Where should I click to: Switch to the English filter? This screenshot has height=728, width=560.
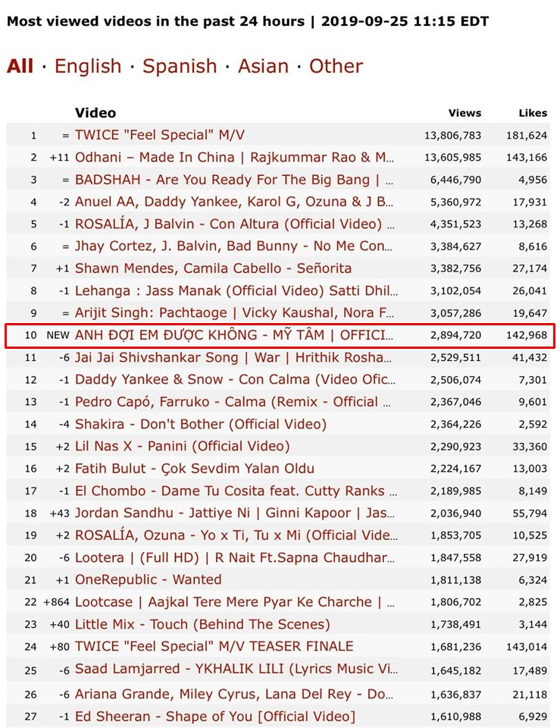point(88,66)
